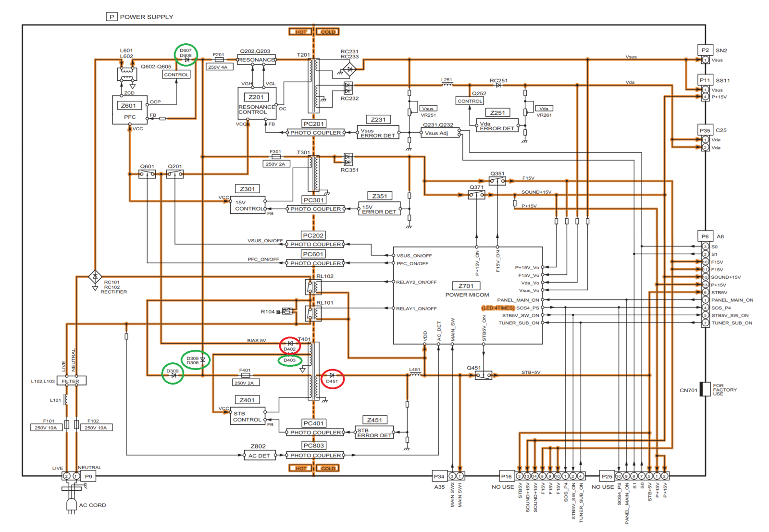769x532 pixels.
Task: Select the 15V ERROR DET block
Action: click(379, 209)
